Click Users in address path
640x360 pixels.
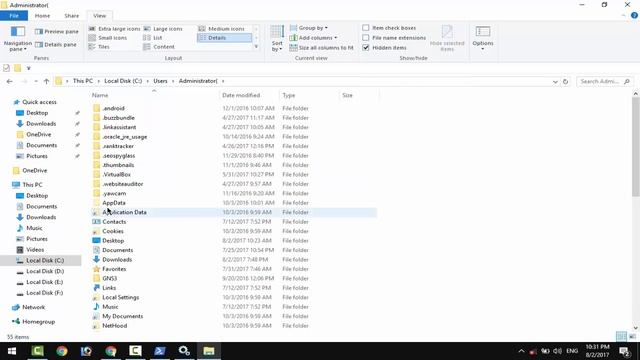tap(160, 81)
